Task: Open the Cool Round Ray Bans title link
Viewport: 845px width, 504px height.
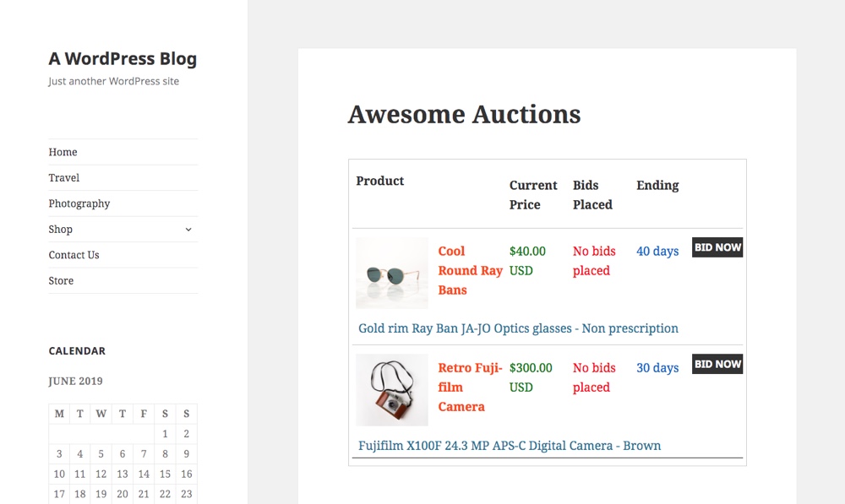Action: (x=470, y=270)
